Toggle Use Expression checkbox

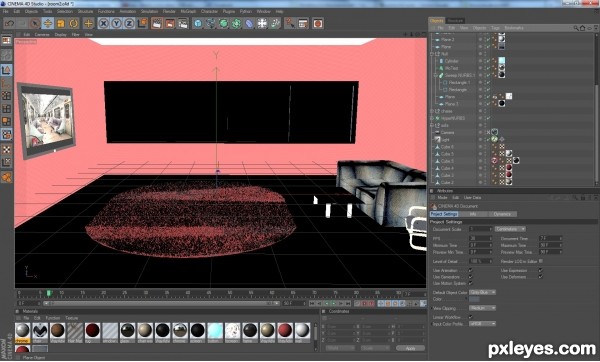541,271
